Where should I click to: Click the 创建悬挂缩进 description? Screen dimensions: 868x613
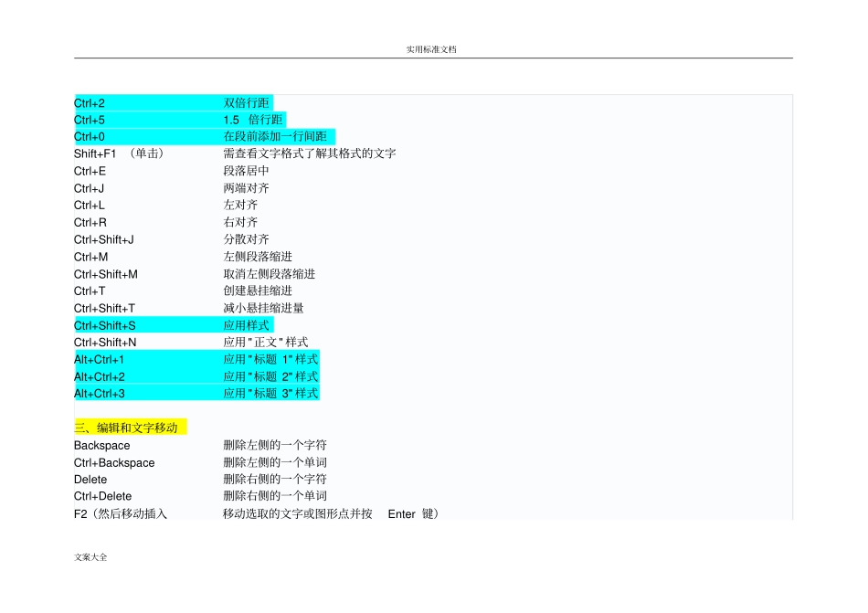click(x=258, y=291)
